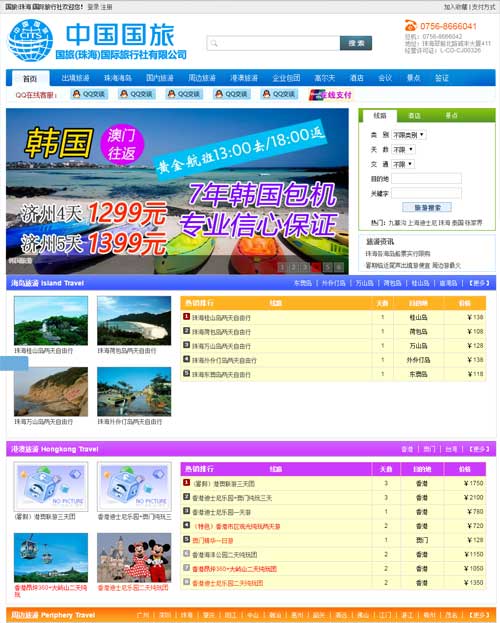Open the 珠海荷包岛两天自由行 beach thumbnail
The height and width of the screenshot is (623, 500).
click(134, 321)
